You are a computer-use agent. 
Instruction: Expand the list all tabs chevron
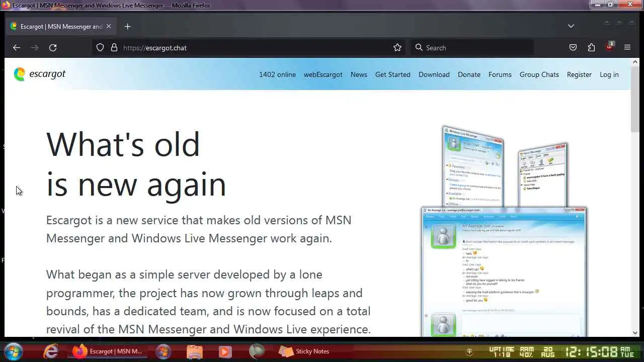click(x=571, y=26)
